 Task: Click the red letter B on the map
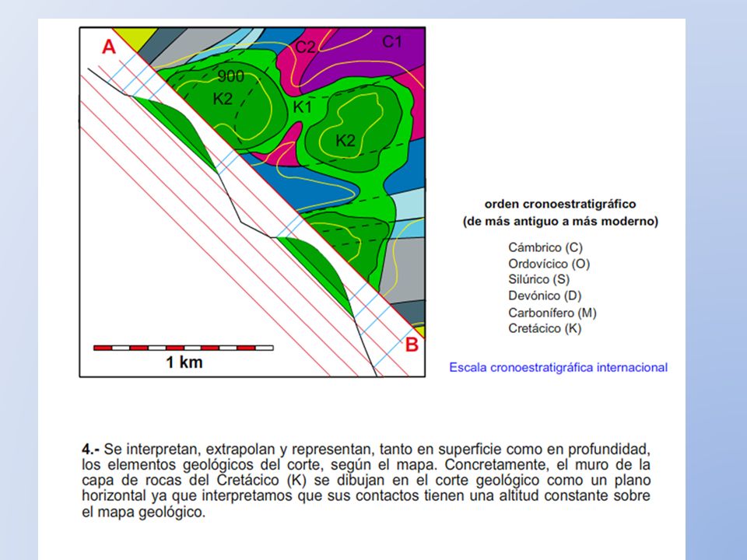[x=412, y=345]
